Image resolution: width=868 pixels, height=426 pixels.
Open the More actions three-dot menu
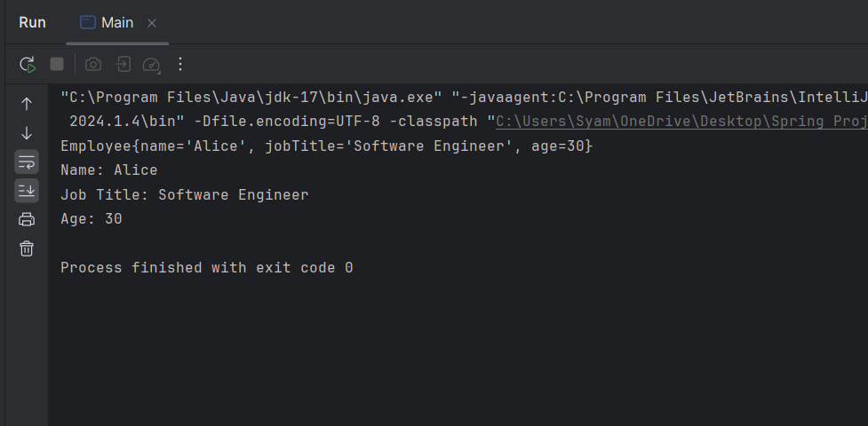tap(180, 64)
